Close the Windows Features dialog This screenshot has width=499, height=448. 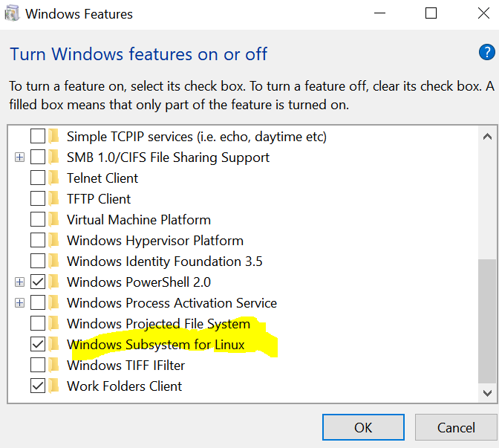483,13
